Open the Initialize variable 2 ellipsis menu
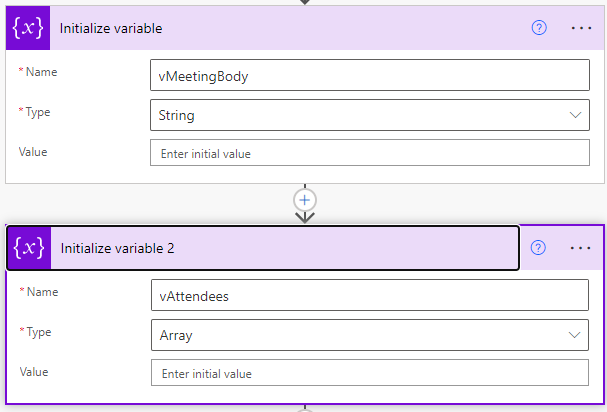 (581, 248)
